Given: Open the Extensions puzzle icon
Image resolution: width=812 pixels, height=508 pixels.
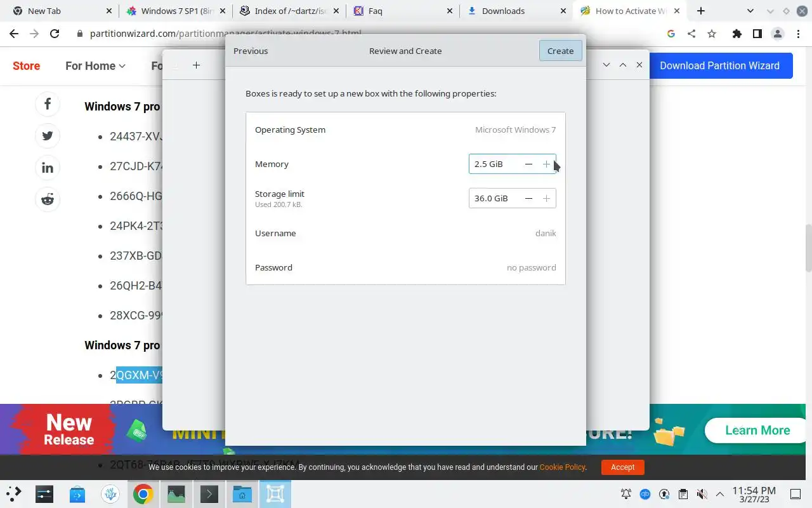Looking at the screenshot, I should tap(737, 34).
